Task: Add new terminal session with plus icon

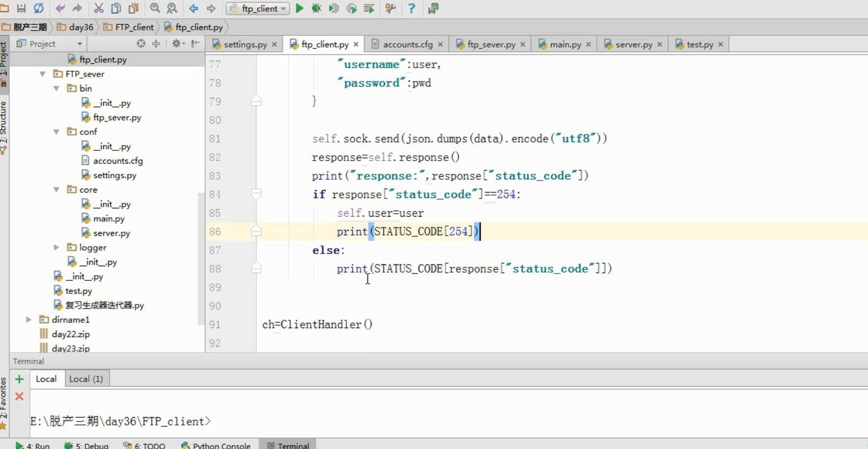Action: tap(19, 379)
